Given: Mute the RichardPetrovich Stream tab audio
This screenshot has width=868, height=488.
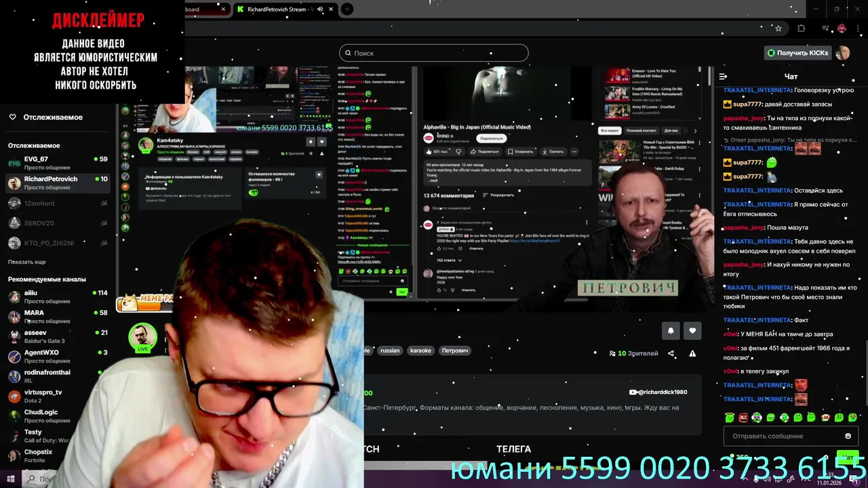Looking at the screenshot, I should 320,9.
